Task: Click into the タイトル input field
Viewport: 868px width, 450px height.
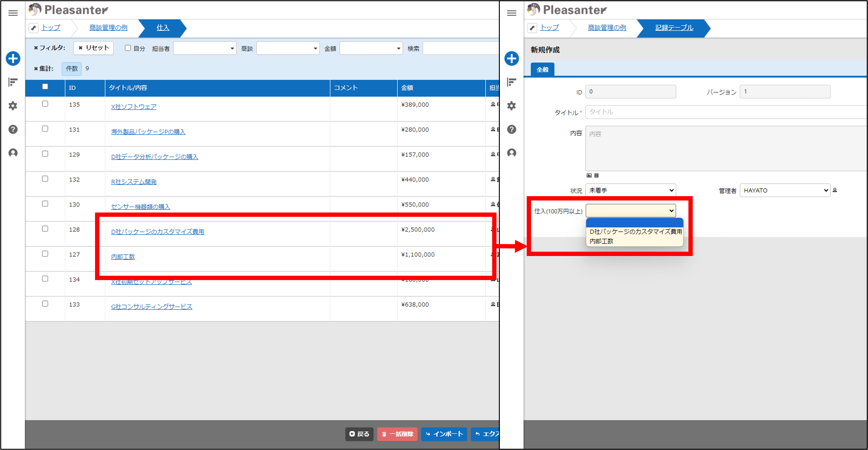Action: click(x=726, y=112)
